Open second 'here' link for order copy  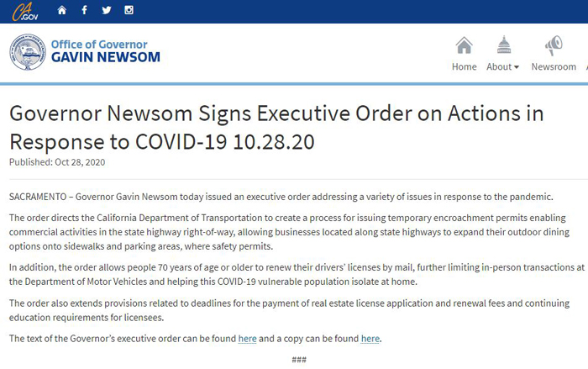click(x=370, y=339)
